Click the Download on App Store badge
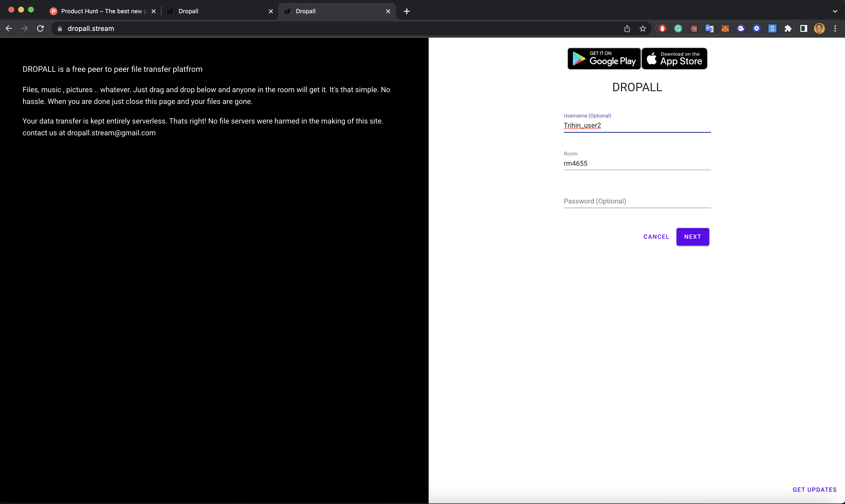The image size is (845, 504). pyautogui.click(x=674, y=58)
